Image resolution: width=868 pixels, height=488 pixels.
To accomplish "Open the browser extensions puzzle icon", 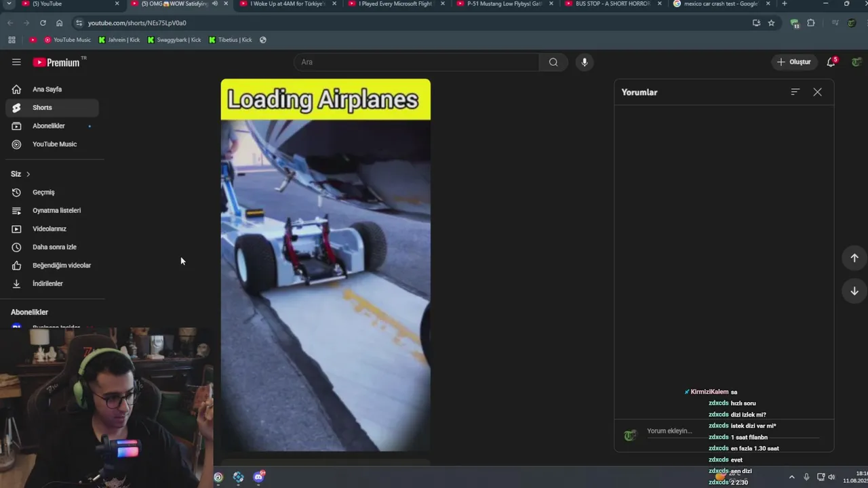I will tap(811, 23).
